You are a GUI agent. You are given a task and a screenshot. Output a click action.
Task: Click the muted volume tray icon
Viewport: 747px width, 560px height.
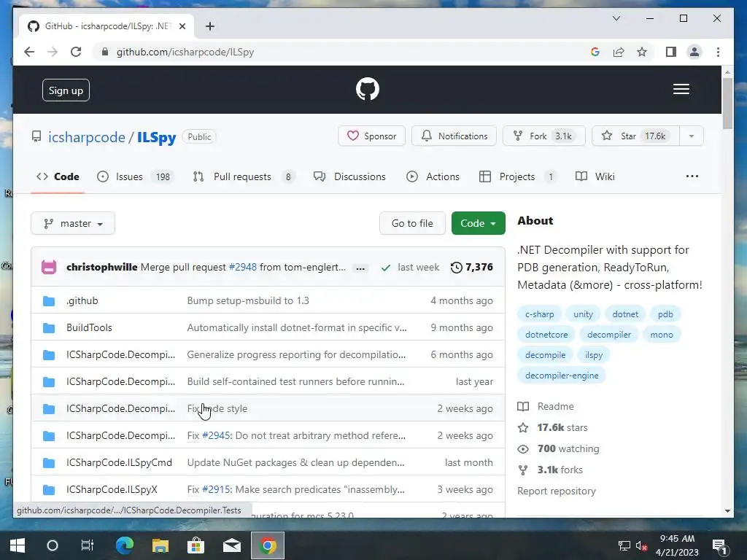tap(641, 545)
